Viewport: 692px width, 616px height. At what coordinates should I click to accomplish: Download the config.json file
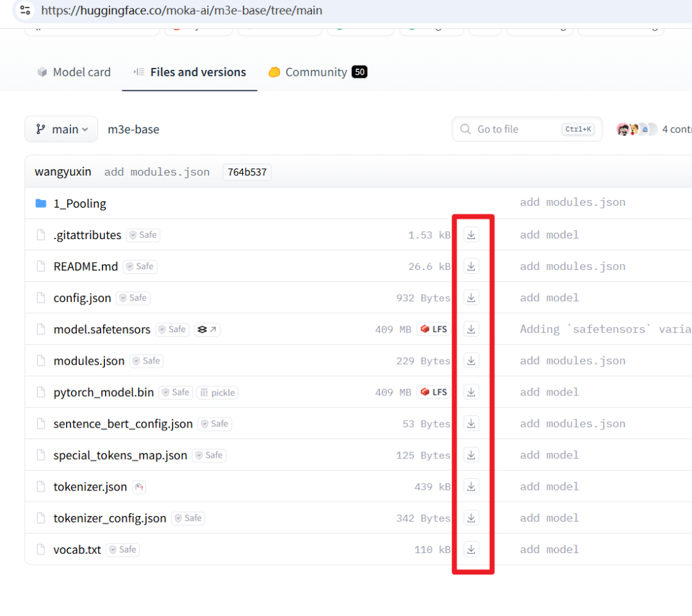[x=471, y=298]
